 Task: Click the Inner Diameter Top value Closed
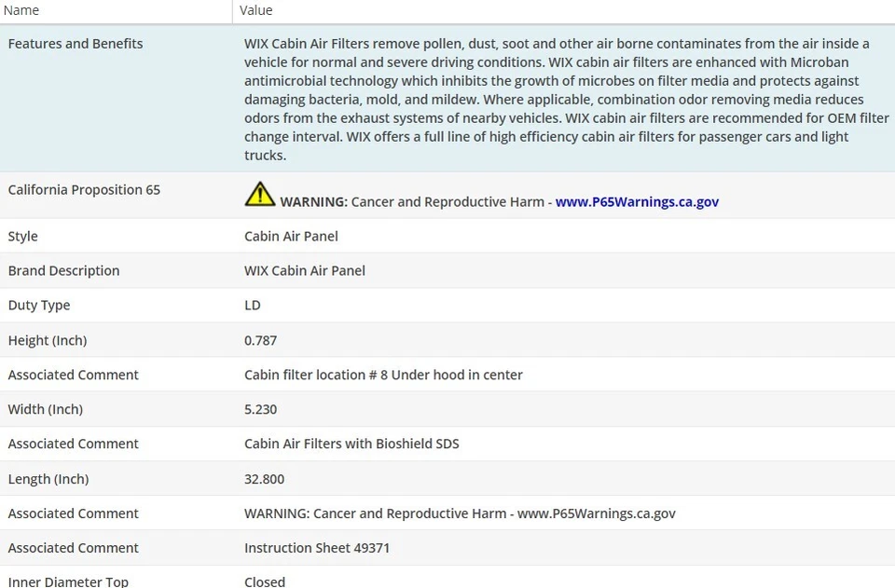click(x=265, y=581)
